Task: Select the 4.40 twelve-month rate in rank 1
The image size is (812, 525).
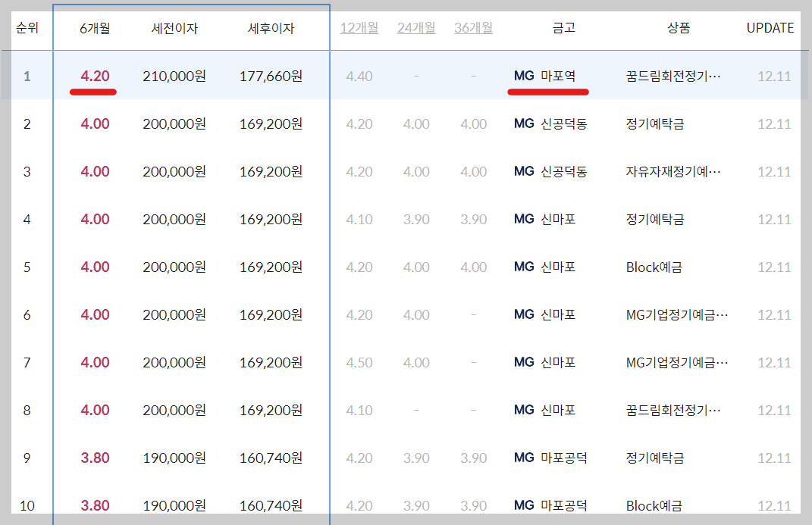Action: click(x=359, y=77)
